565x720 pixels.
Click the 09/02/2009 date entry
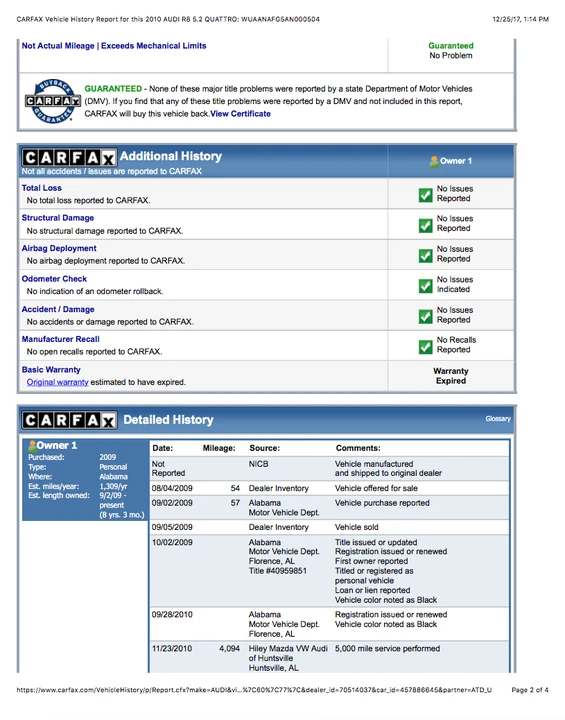(x=172, y=503)
